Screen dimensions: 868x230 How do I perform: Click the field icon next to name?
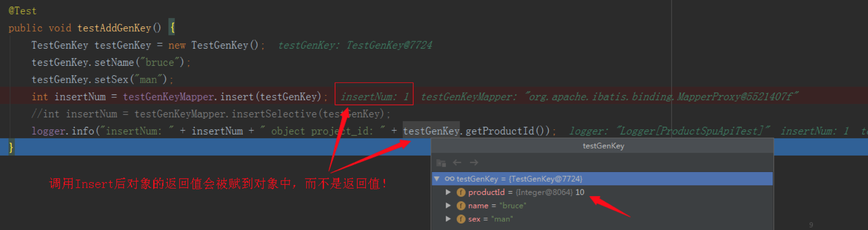coord(461,206)
